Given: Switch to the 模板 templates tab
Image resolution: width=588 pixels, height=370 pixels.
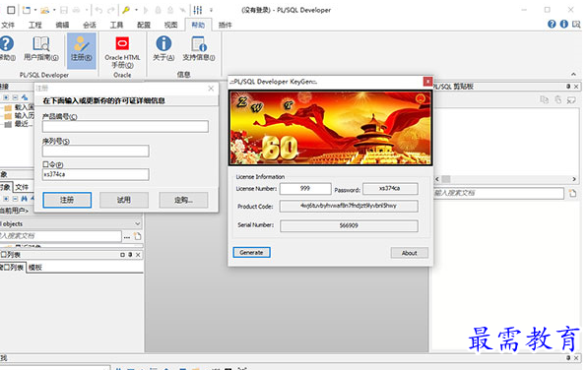Looking at the screenshot, I should (35, 268).
